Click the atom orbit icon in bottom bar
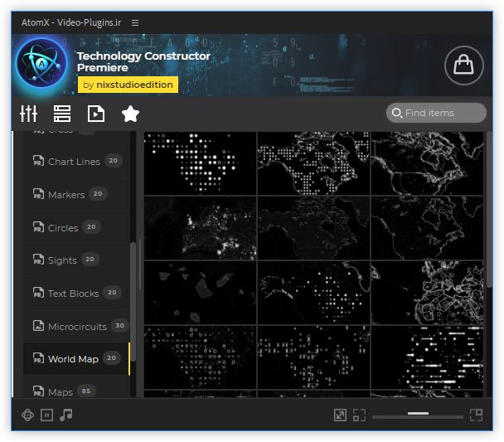The image size is (504, 442). coord(27,415)
